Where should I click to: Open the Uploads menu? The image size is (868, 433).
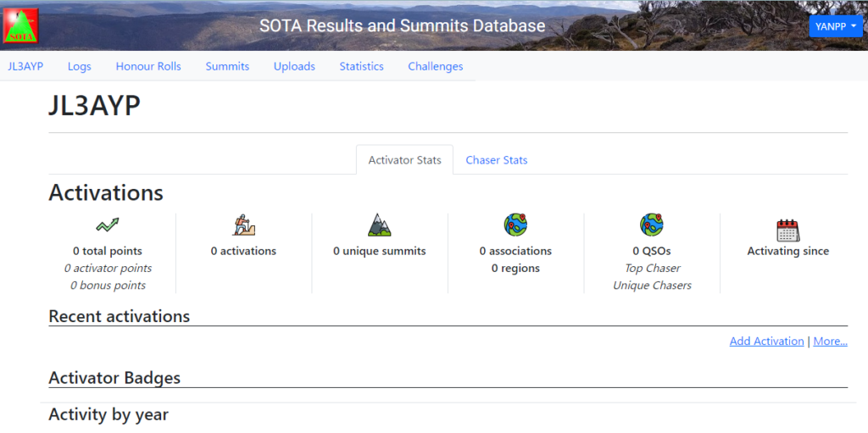[294, 66]
